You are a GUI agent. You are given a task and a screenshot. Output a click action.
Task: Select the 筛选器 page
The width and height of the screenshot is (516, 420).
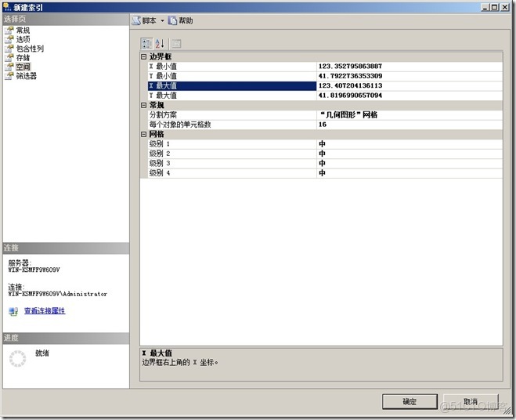(27, 76)
